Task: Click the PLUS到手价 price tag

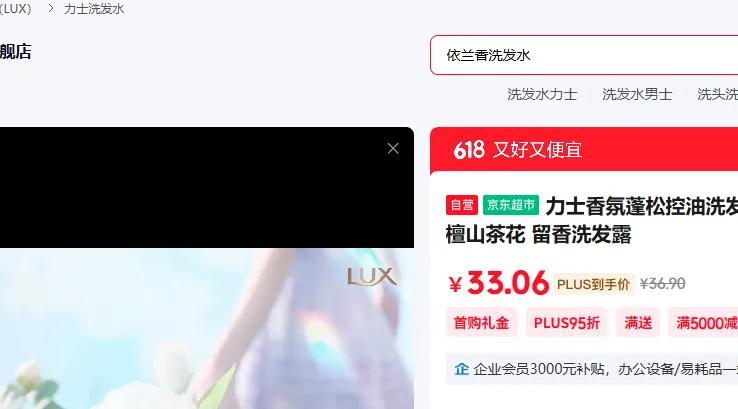Action: click(x=593, y=284)
